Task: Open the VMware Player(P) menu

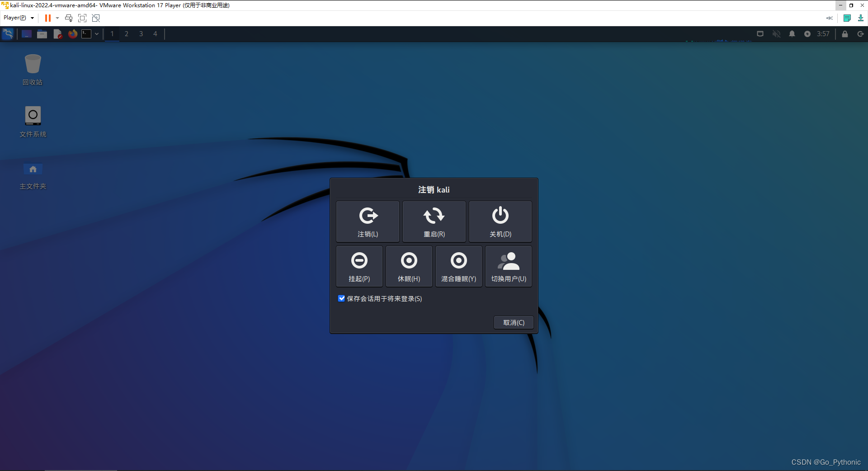Action: (x=19, y=18)
